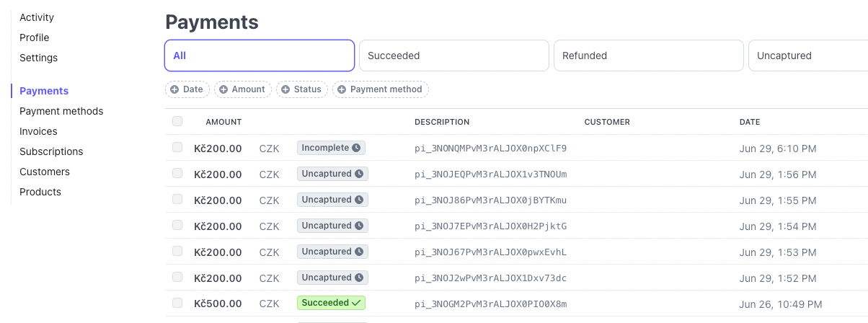Click clock icon on 1:52 PM Uncaptured badge
The height and width of the screenshot is (323, 868).
coord(359,278)
